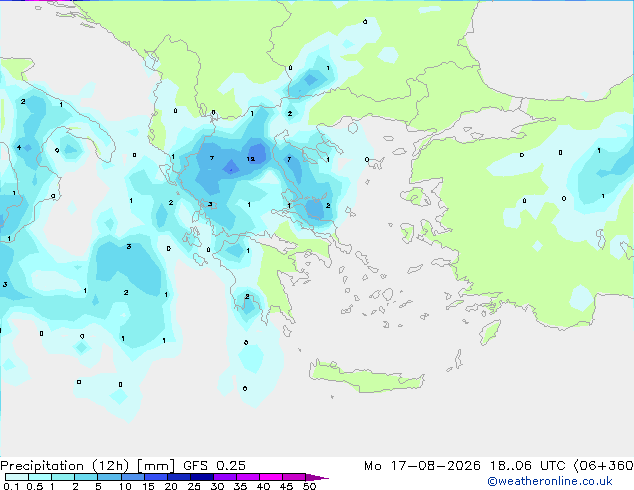This screenshot has height=490, width=634.
Task: Pick the 10–15 mm legend color swatch
Action: click(132, 477)
